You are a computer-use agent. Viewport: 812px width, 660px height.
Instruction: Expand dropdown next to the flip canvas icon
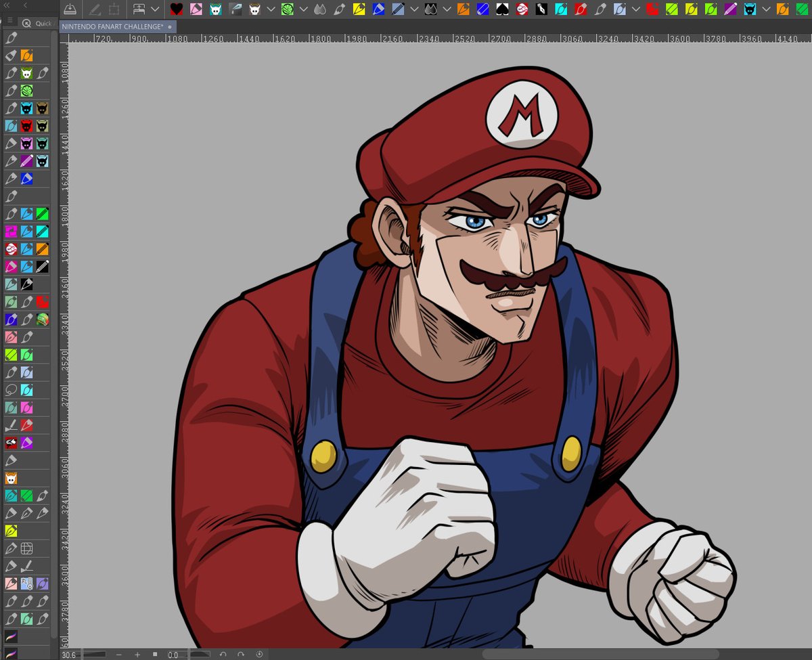pos(155,9)
